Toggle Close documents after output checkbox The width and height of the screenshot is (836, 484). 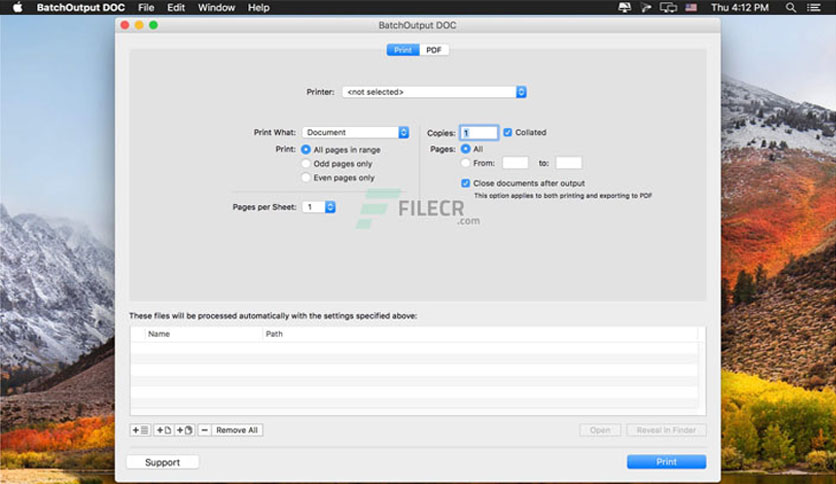pos(465,183)
